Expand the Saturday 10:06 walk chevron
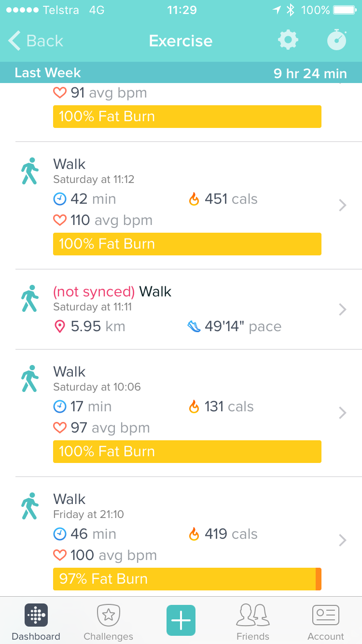Screen dimensions: 362x644 coord(342,413)
